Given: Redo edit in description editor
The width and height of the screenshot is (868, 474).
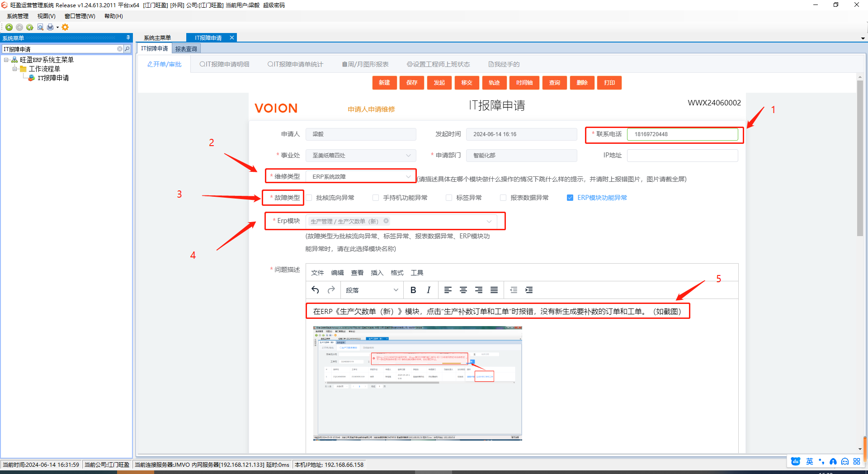Looking at the screenshot, I should pyautogui.click(x=331, y=290).
